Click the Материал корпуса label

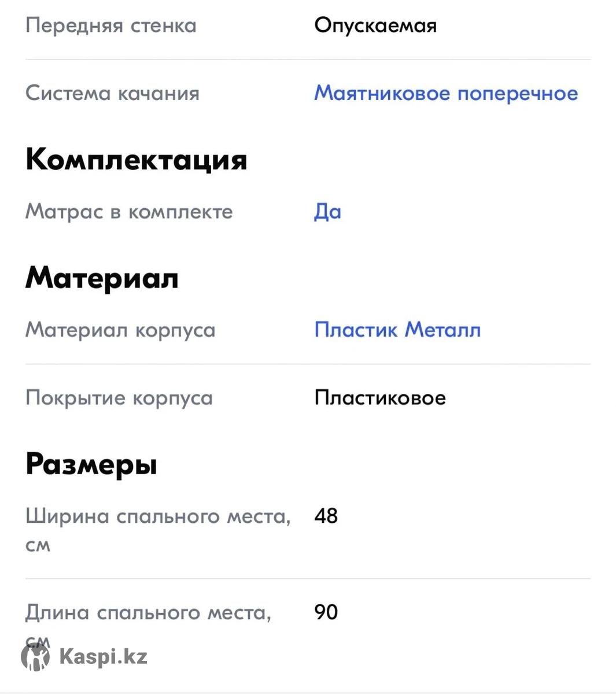[120, 330]
